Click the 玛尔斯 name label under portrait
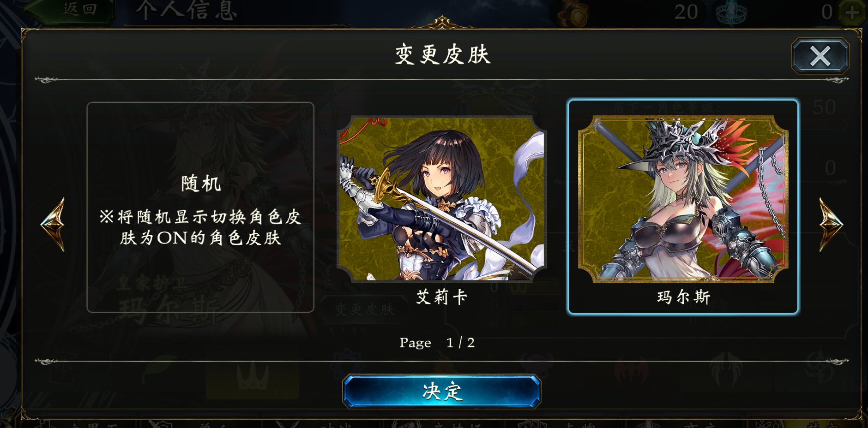The image size is (868, 428). [x=684, y=297]
